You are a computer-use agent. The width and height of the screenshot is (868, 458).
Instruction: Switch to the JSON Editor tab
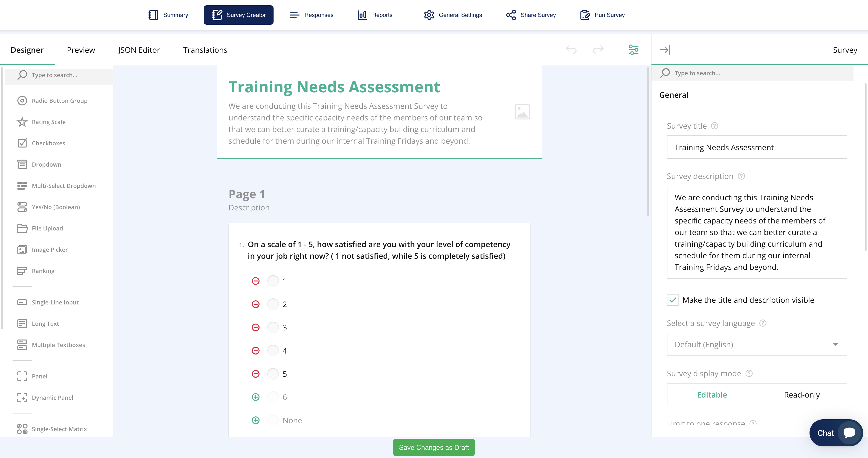point(139,50)
